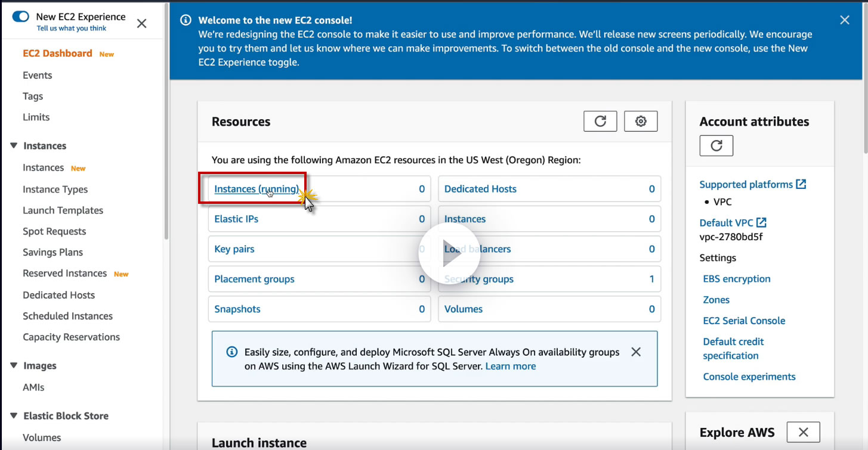Click the vpc-2780bd5f VPC ID
Image resolution: width=868 pixels, height=450 pixels.
tap(731, 237)
